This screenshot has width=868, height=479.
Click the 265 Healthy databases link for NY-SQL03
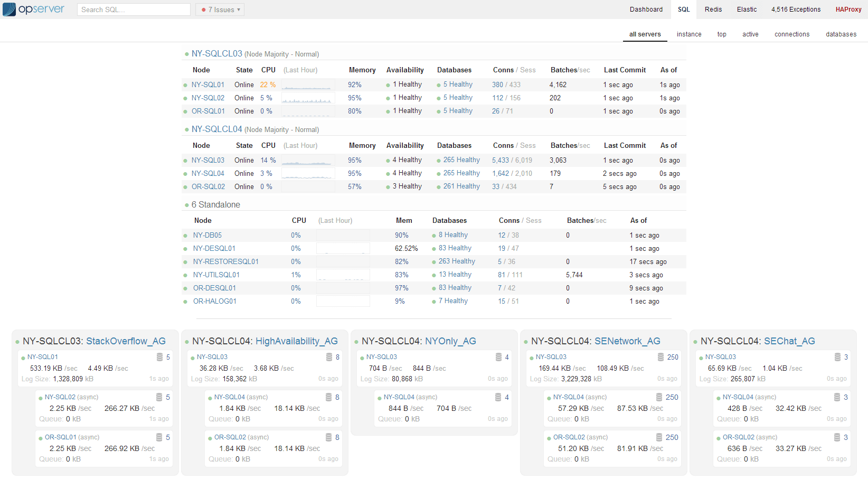point(461,160)
